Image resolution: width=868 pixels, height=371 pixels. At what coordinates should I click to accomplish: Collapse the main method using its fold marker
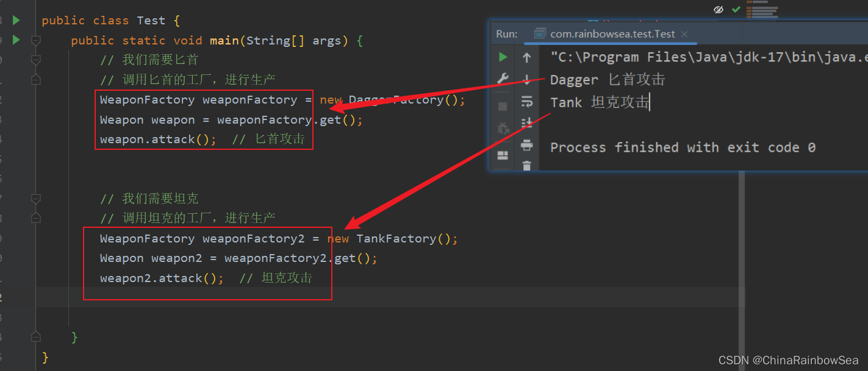36,40
